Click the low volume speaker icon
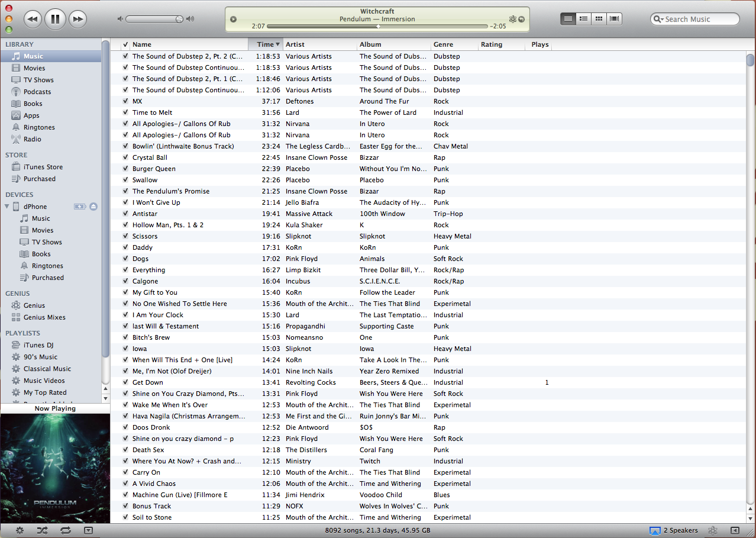 pyautogui.click(x=120, y=19)
